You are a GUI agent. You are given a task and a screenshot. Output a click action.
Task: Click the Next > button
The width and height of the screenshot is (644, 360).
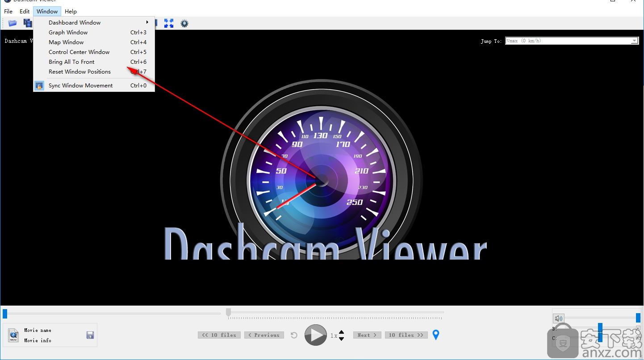367,335
